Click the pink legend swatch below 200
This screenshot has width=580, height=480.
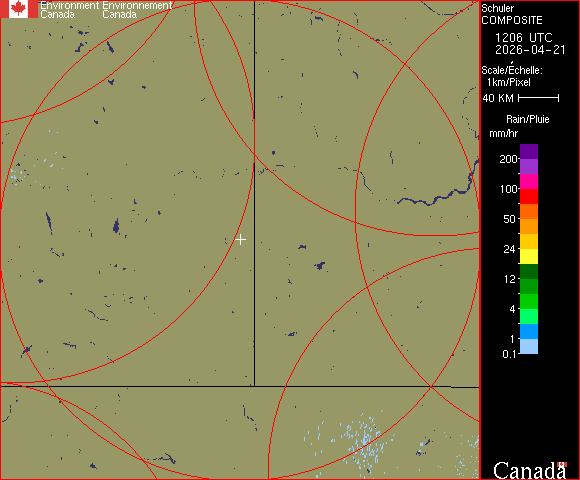click(529, 182)
